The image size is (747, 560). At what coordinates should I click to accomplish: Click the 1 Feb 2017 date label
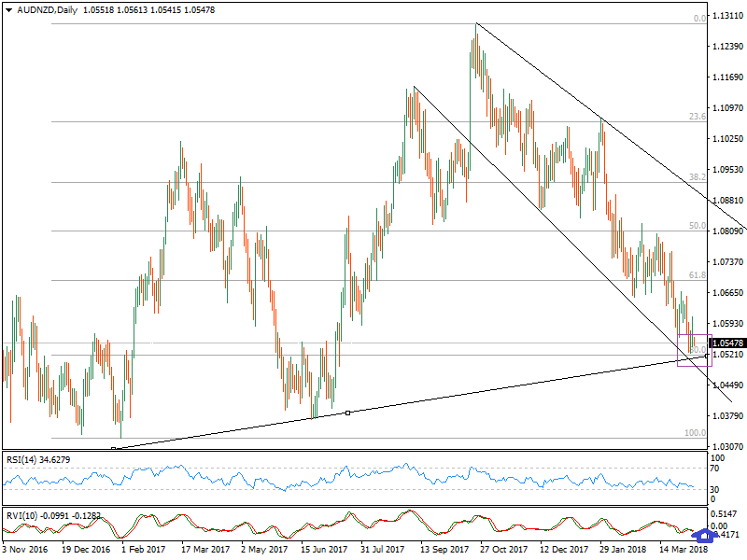coord(144,550)
